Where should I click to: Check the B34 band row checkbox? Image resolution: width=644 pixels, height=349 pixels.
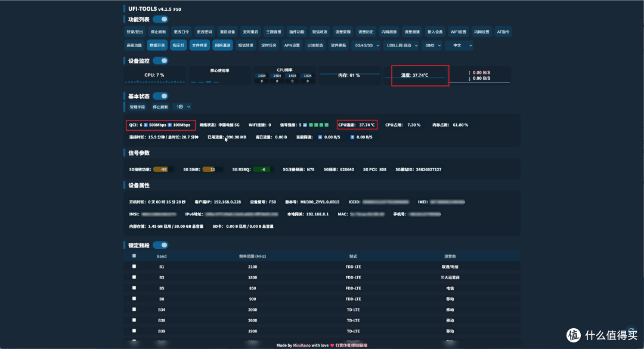click(134, 309)
